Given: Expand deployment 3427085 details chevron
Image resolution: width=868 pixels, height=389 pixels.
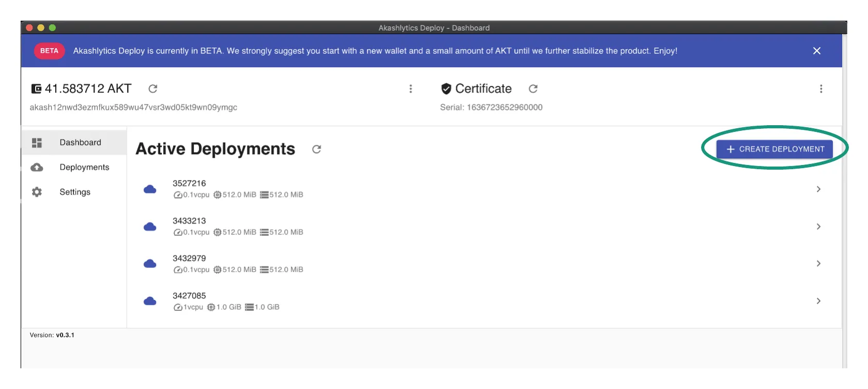Looking at the screenshot, I should click(x=818, y=301).
